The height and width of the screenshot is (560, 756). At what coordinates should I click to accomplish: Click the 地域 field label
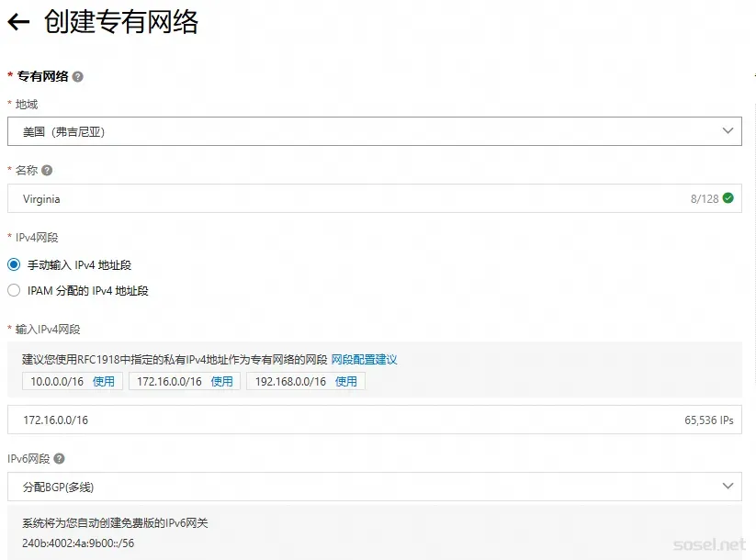[x=27, y=105]
